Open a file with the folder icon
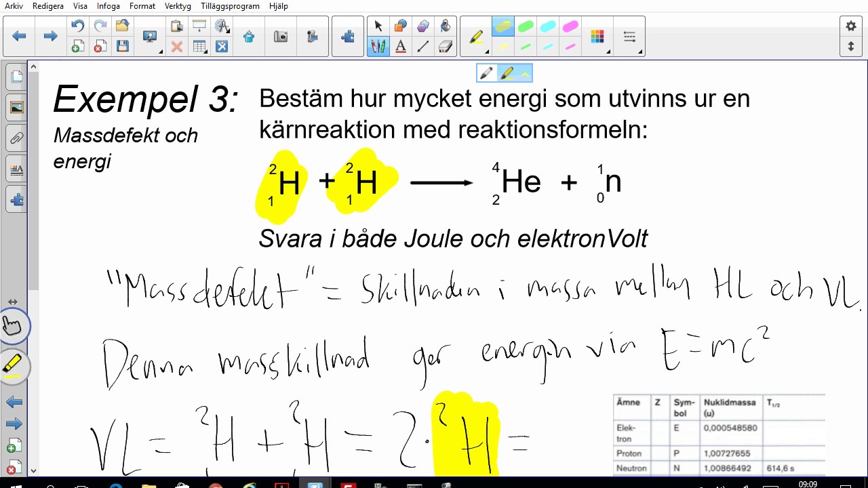The height and width of the screenshot is (488, 868). (122, 26)
